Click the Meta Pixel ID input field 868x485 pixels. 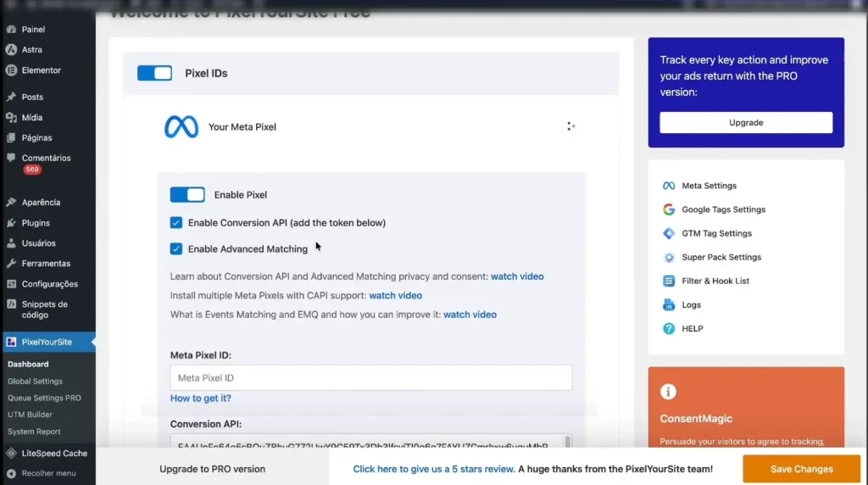coord(371,377)
